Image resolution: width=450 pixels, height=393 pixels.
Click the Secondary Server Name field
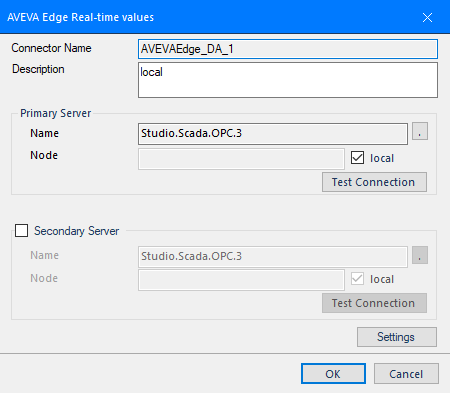[x=273, y=257]
